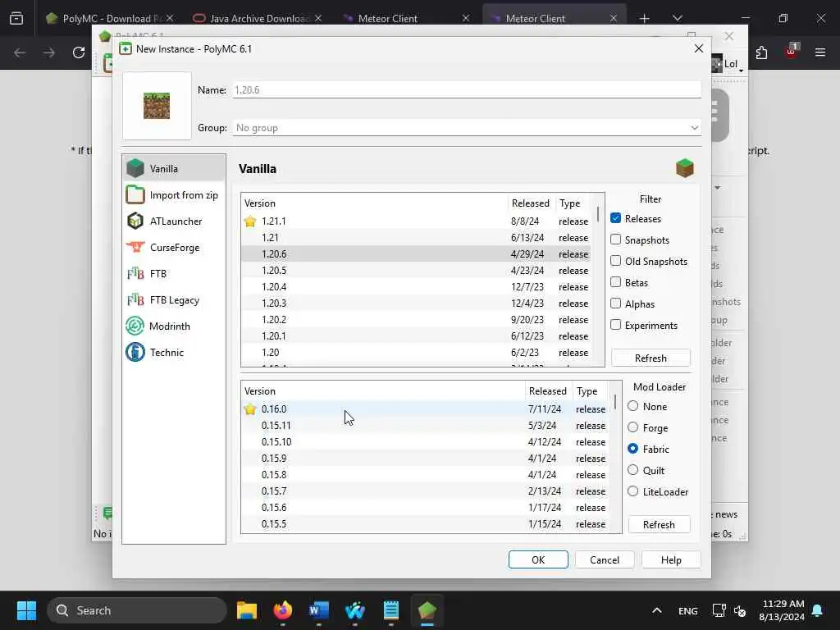Switch to the active Meteor Client tab
This screenshot has width=840, height=630.
(x=554, y=18)
